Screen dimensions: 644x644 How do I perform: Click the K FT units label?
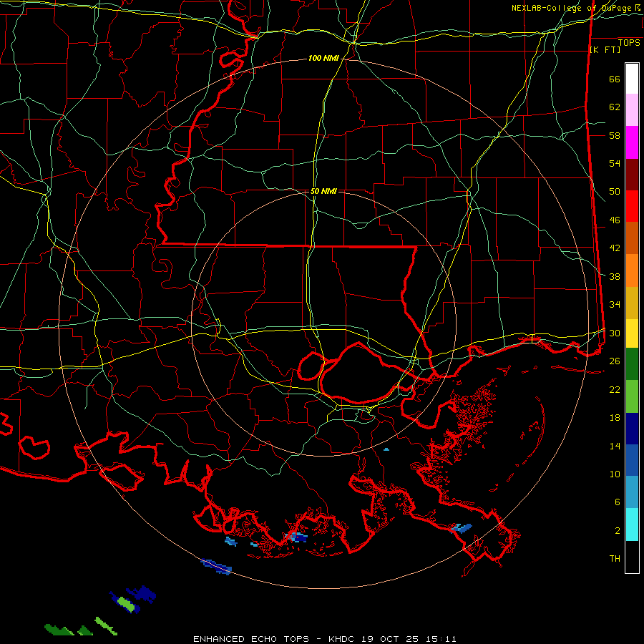point(605,50)
